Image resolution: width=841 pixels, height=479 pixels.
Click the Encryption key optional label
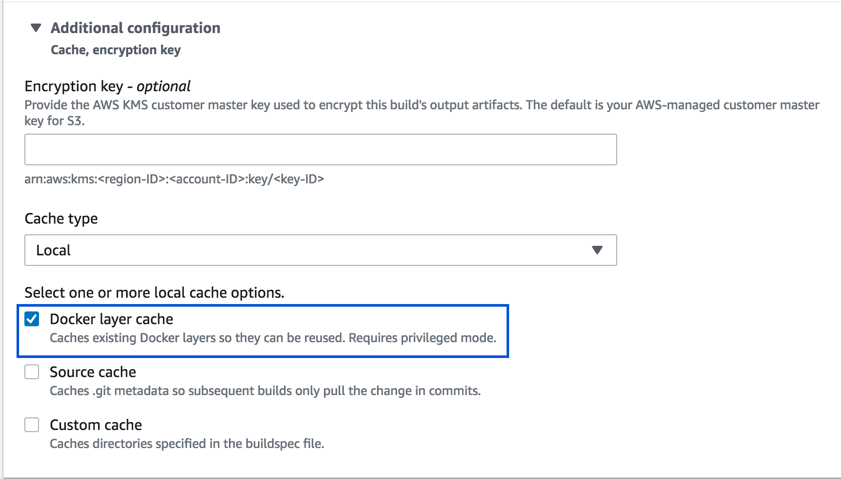pyautogui.click(x=107, y=86)
